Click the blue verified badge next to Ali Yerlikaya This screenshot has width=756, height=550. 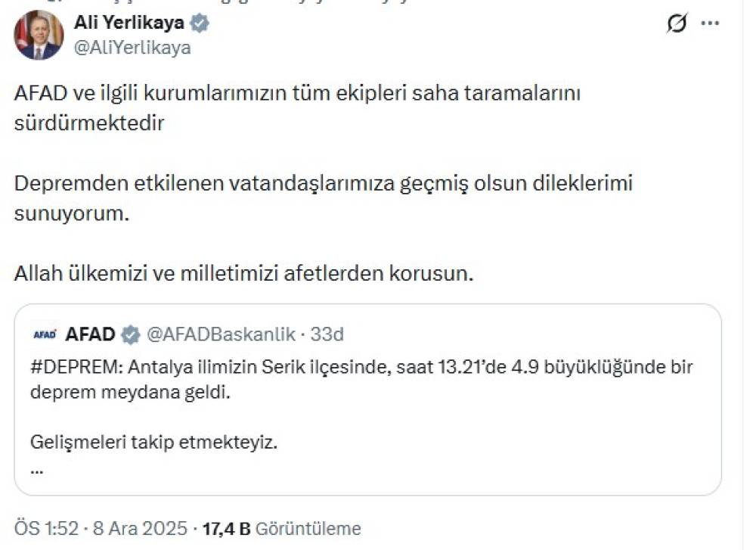click(x=199, y=23)
